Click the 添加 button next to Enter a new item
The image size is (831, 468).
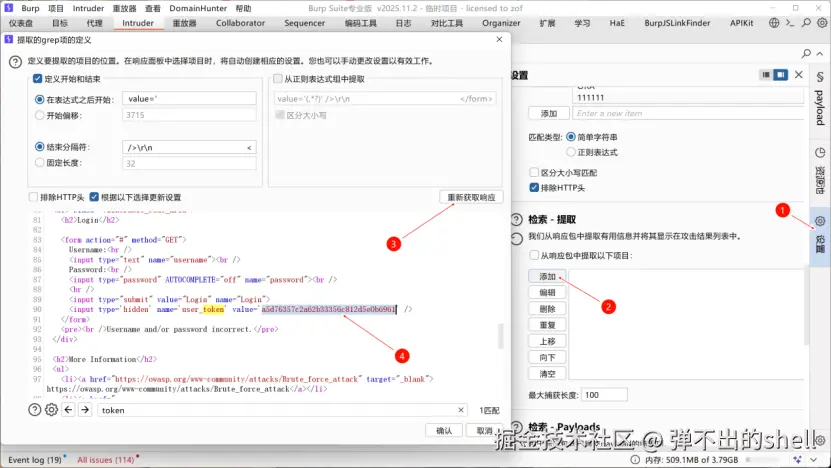(549, 113)
